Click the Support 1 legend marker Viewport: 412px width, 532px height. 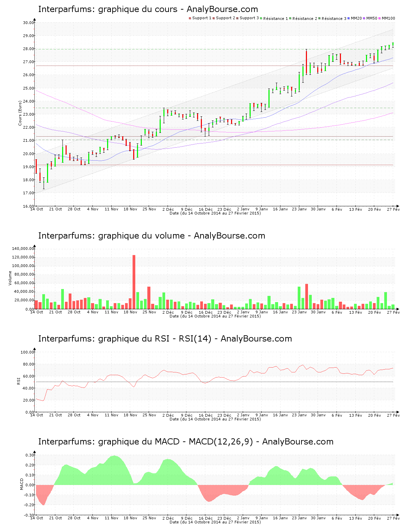tap(190, 18)
